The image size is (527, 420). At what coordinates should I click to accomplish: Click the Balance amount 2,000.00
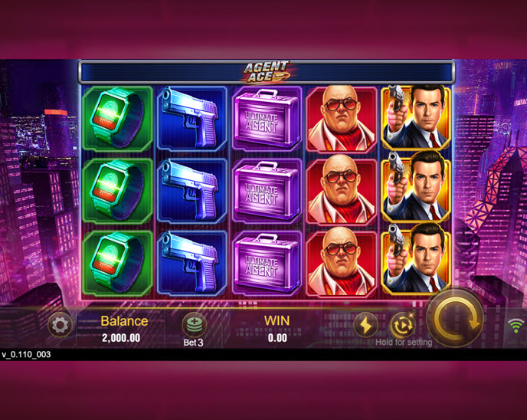121,338
